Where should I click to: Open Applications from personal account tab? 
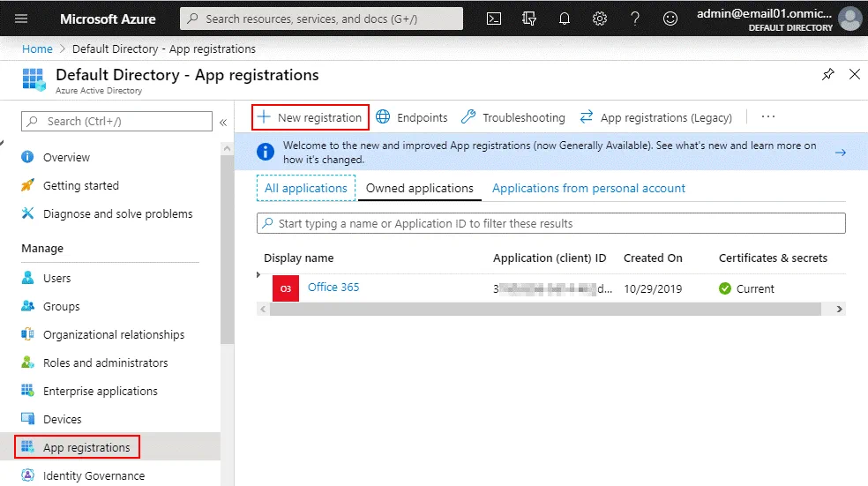point(588,188)
